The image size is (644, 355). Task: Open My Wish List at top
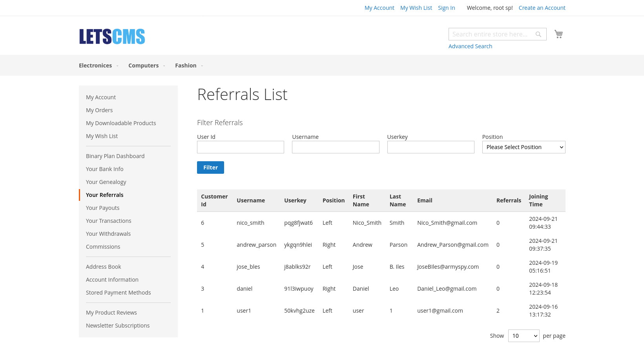(416, 8)
